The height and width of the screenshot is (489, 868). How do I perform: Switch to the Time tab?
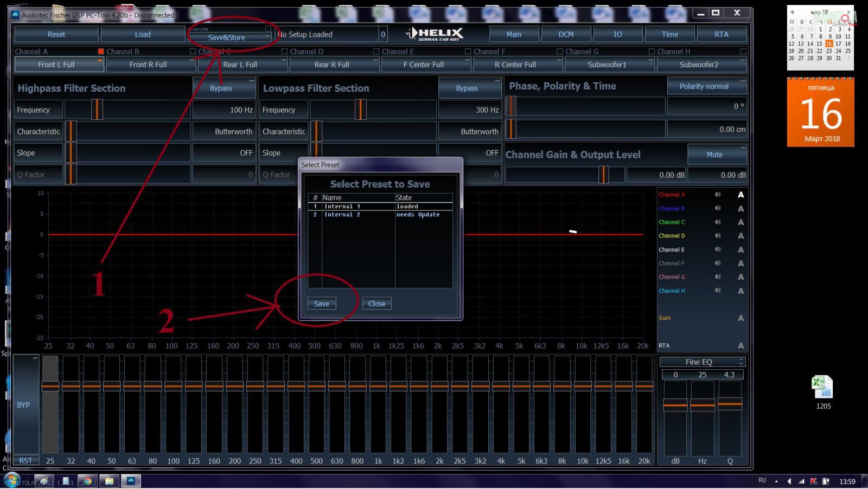point(669,34)
